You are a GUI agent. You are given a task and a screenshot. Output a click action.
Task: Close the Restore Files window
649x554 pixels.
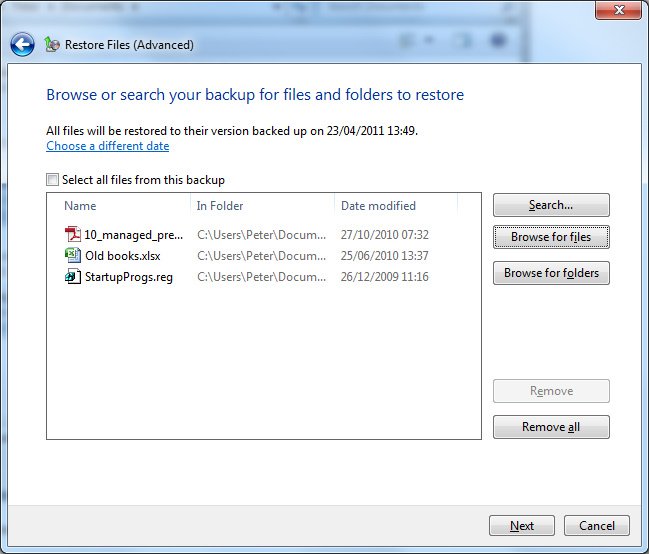tap(618, 10)
